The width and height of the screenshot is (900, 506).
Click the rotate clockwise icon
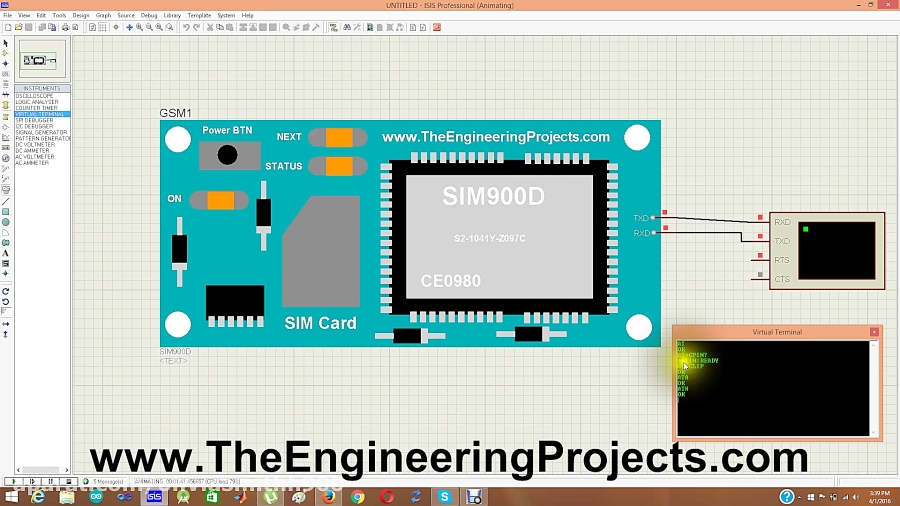click(5, 291)
